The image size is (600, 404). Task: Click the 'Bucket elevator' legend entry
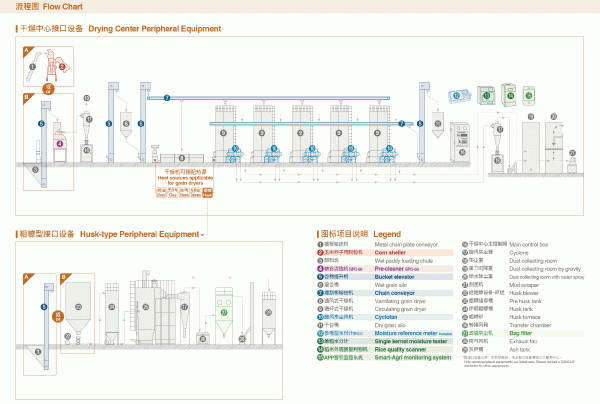394,276
